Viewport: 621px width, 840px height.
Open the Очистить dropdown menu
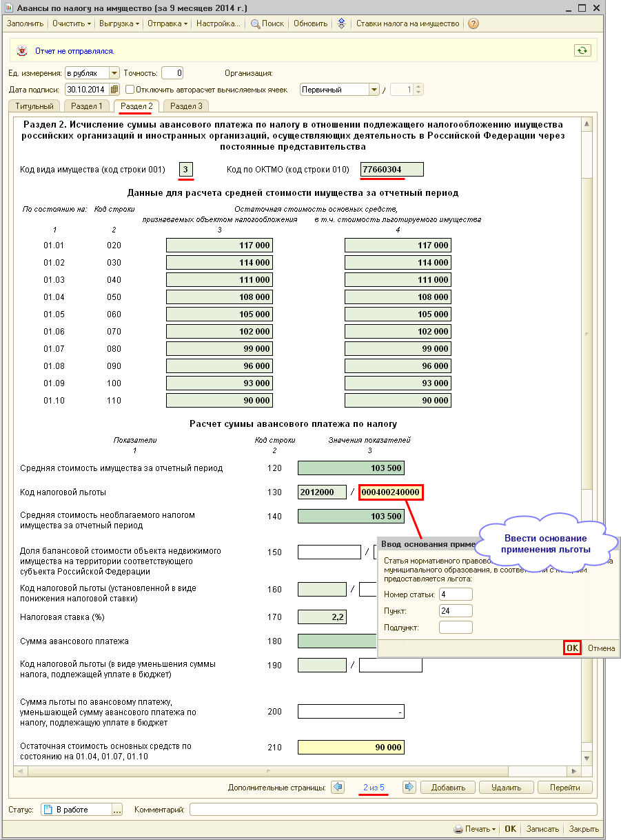[72, 23]
